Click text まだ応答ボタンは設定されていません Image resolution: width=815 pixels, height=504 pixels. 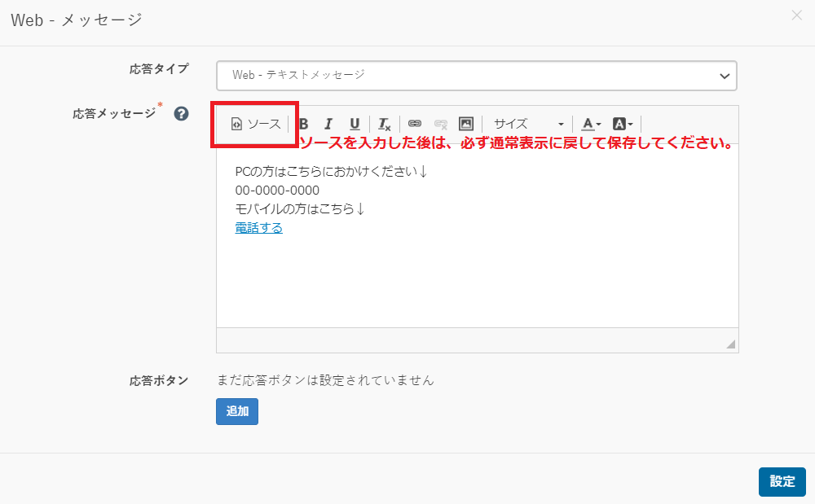pos(325,380)
